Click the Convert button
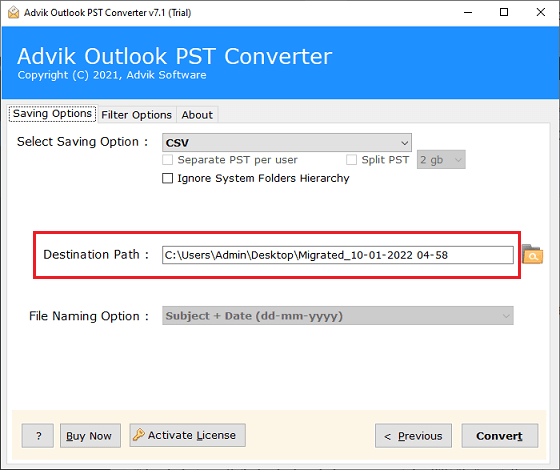 pyautogui.click(x=499, y=436)
